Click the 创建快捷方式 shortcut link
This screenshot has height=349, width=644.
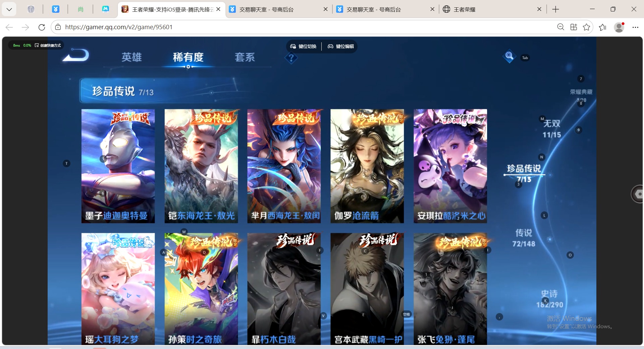click(48, 45)
